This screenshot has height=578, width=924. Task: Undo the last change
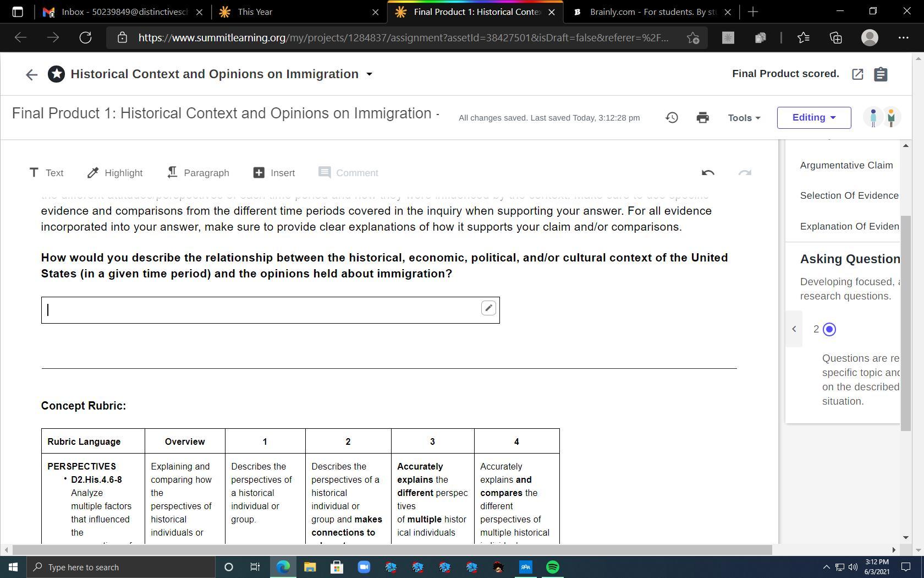[x=708, y=173]
